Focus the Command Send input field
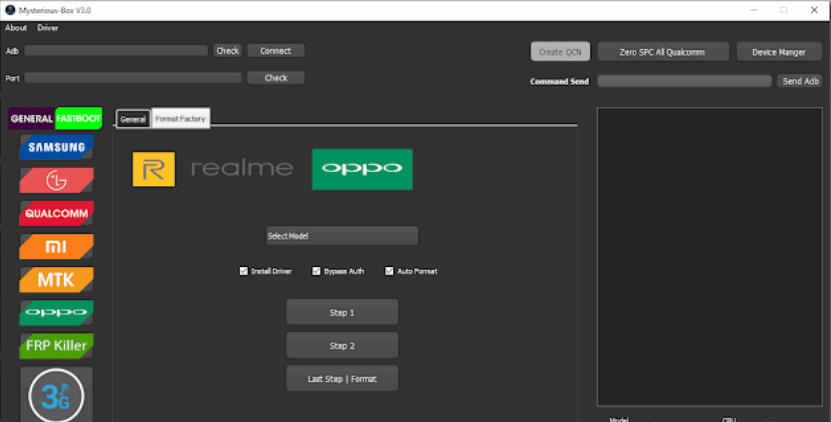The width and height of the screenshot is (831, 422). (x=684, y=81)
